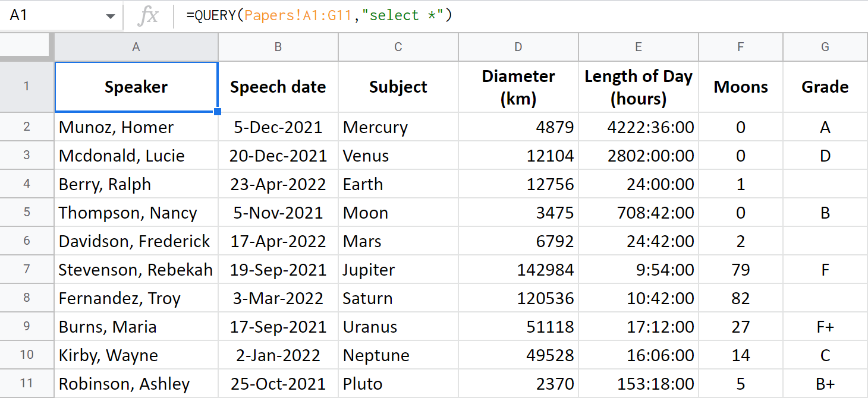The height and width of the screenshot is (398, 868).
Task: Select the Grade A cell for Mercury
Action: pos(825,127)
